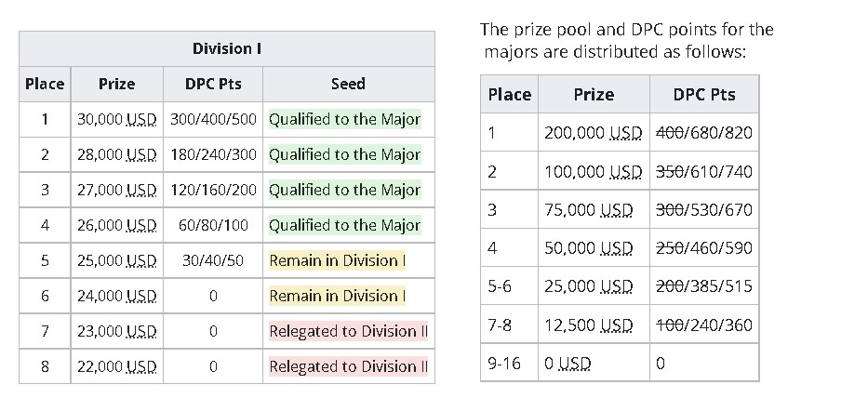Select the 350/610/740 points cell

point(704,171)
